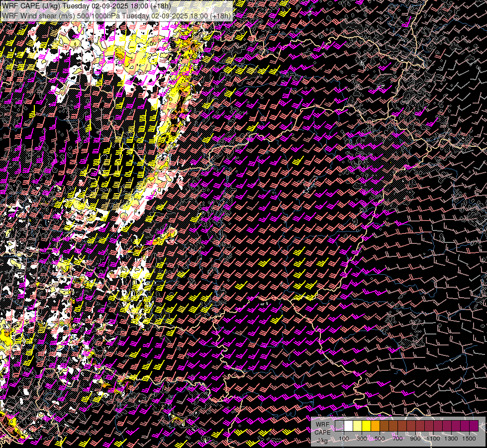Click the legend value 1500
Image resolution: width=487 pixels, height=448 pixels.
coord(469,439)
